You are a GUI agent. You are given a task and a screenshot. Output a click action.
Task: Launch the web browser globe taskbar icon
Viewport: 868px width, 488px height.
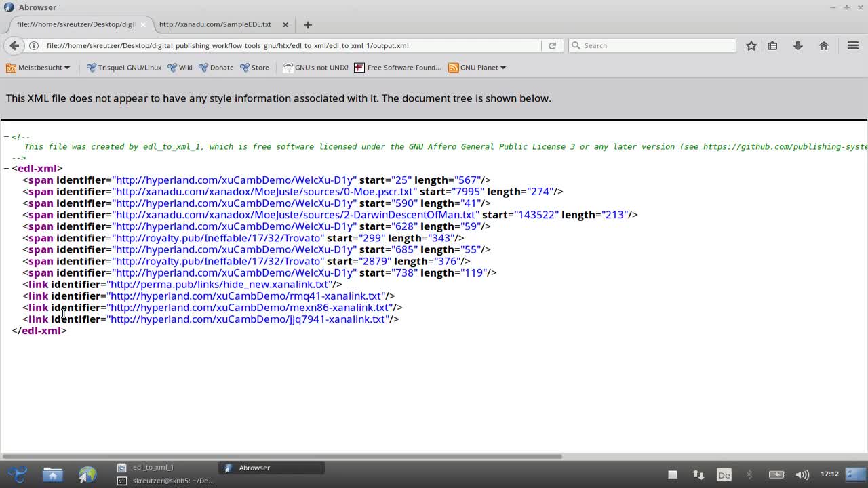(x=87, y=474)
